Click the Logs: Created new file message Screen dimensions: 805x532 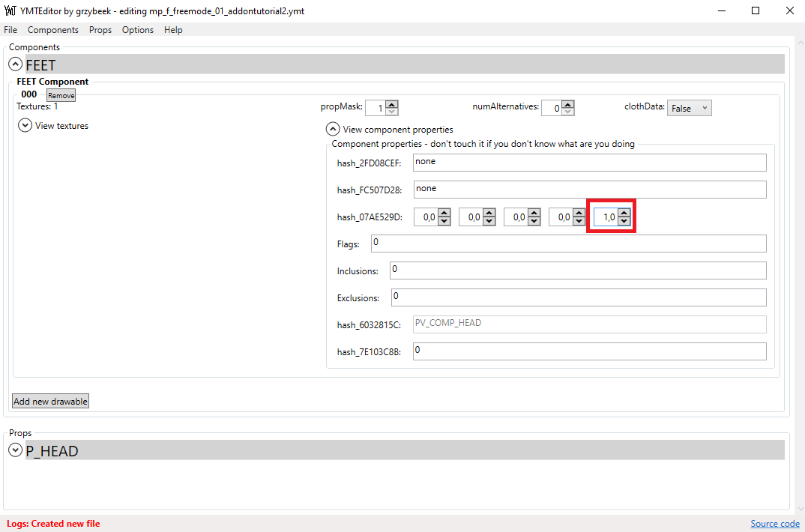[x=53, y=524]
